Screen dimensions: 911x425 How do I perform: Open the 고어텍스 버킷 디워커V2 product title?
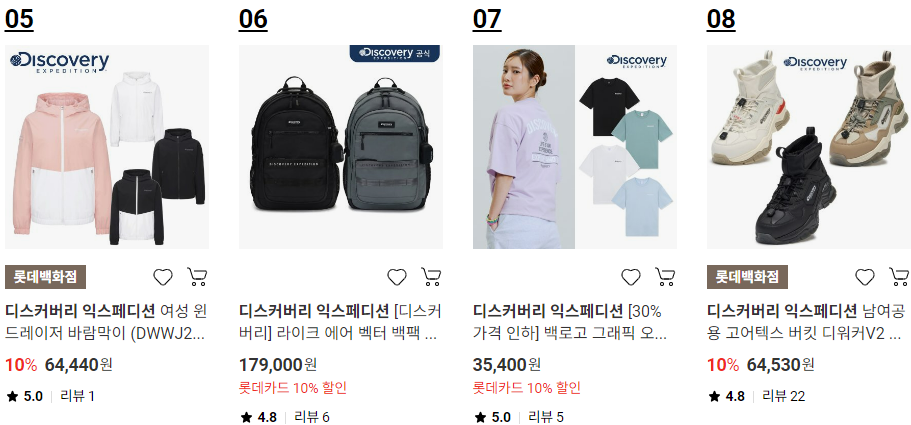point(809,323)
